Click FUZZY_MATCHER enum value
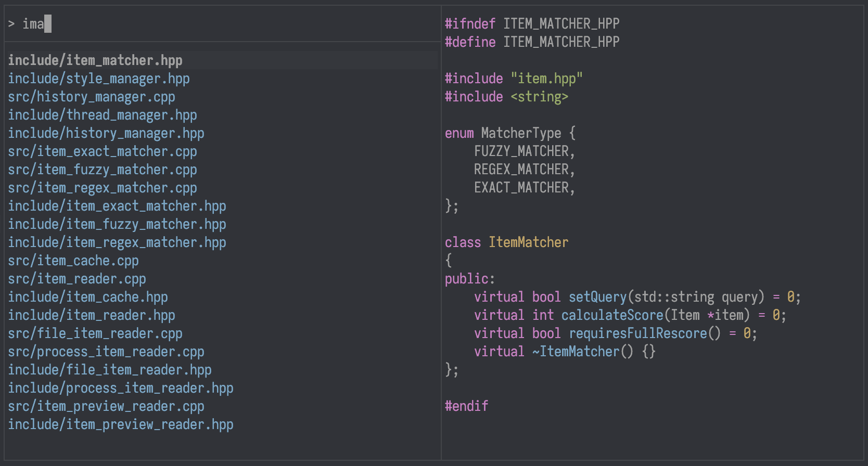 pyautogui.click(x=525, y=151)
